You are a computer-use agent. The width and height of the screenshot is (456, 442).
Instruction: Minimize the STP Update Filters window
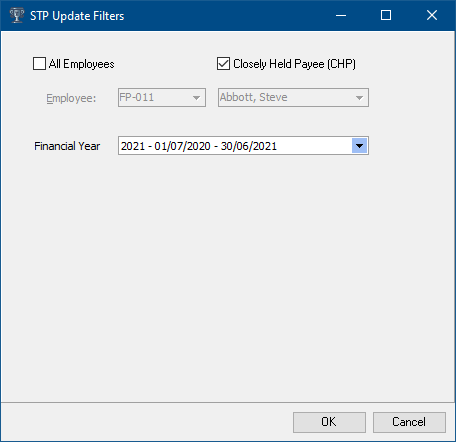click(x=341, y=15)
